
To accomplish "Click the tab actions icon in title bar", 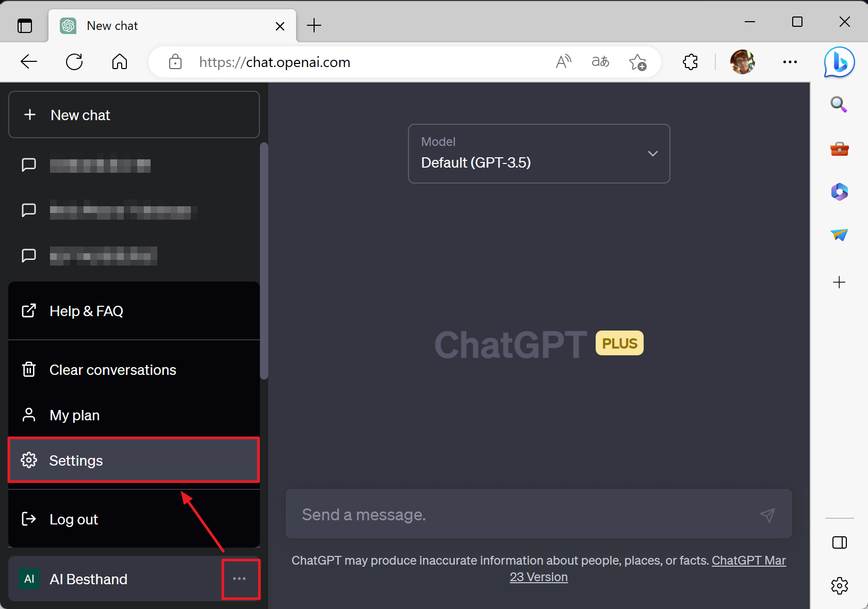I will [x=25, y=25].
